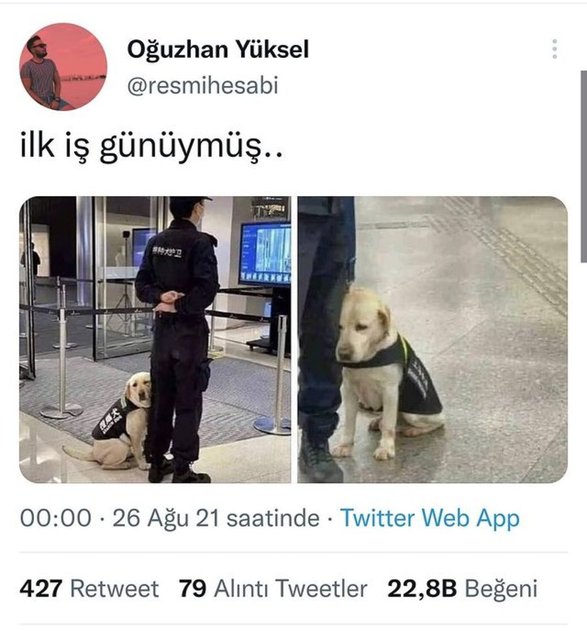The height and width of the screenshot is (640, 587).
Task: View left photo of guard with dog
Action: point(155,340)
